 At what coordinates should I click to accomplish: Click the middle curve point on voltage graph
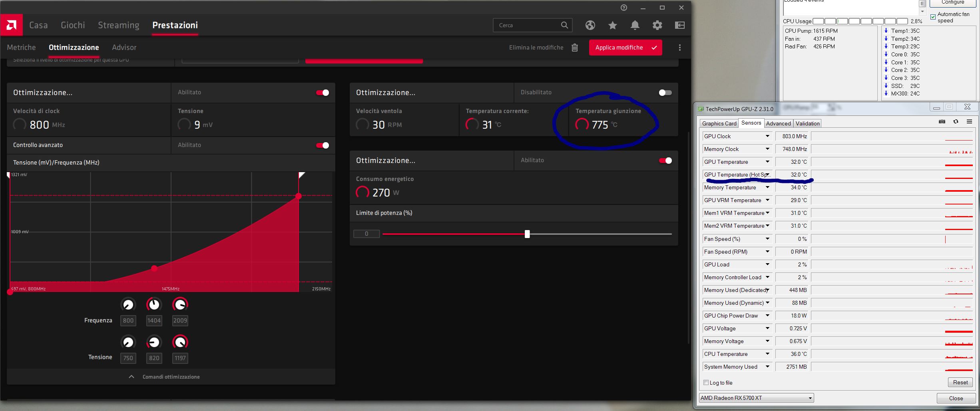coord(154,268)
